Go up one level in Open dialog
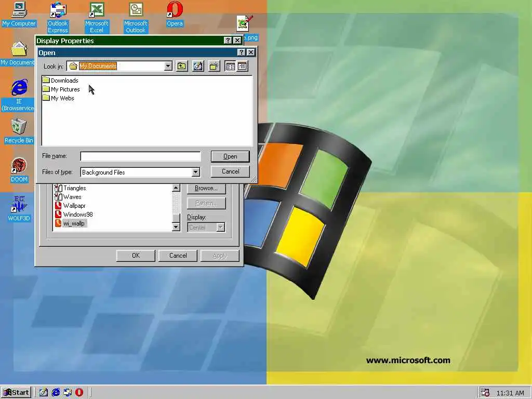532x399 pixels. click(x=182, y=66)
